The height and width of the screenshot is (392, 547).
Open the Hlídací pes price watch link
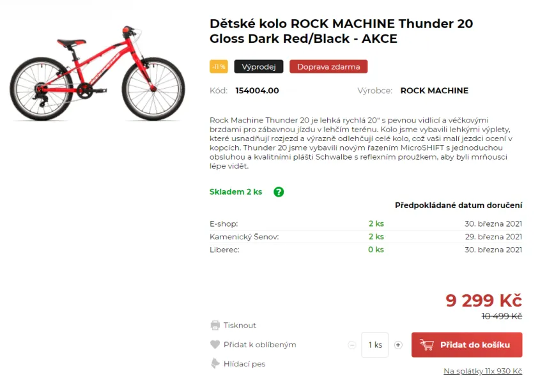[244, 364]
